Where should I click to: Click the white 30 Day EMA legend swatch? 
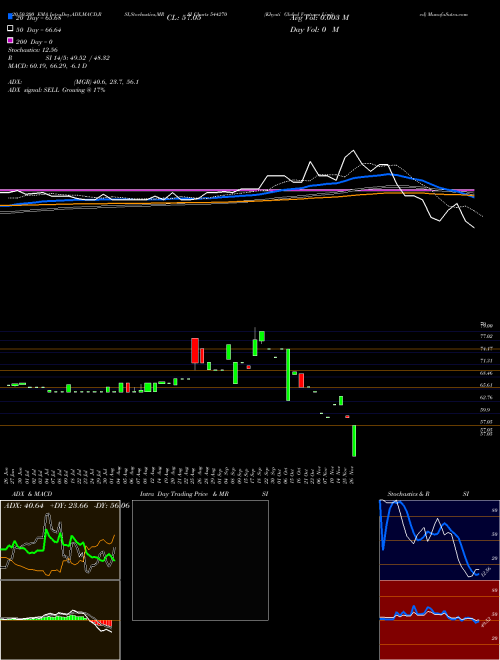pyautogui.click(x=11, y=29)
